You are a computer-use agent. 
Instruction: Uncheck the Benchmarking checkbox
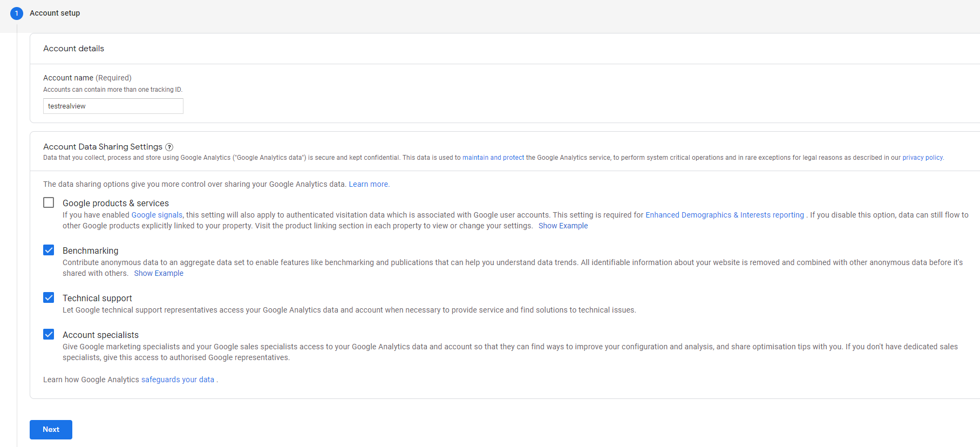pyautogui.click(x=49, y=250)
